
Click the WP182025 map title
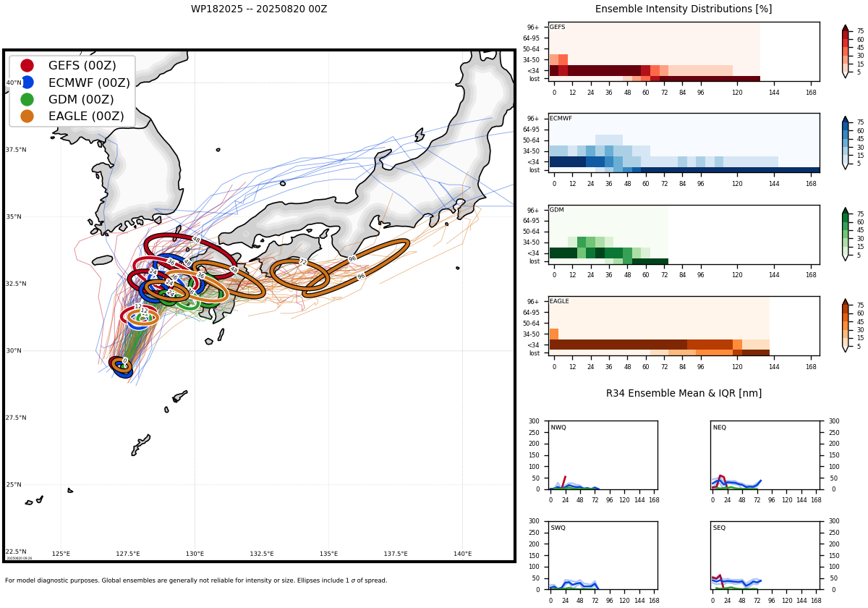coord(259,9)
